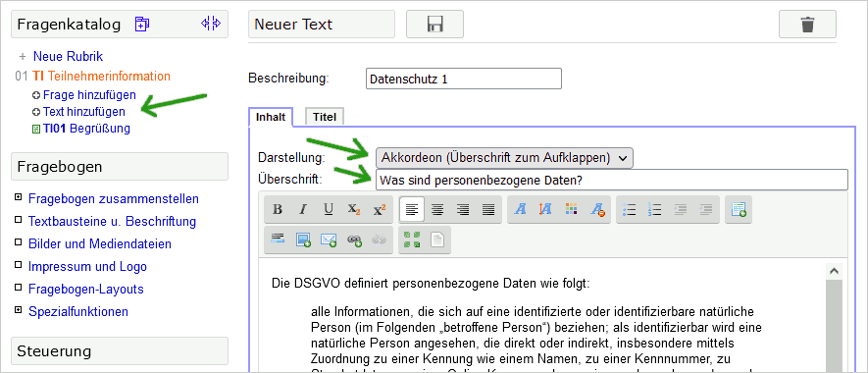Align text right
This screenshot has height=373, width=868.
click(x=463, y=209)
